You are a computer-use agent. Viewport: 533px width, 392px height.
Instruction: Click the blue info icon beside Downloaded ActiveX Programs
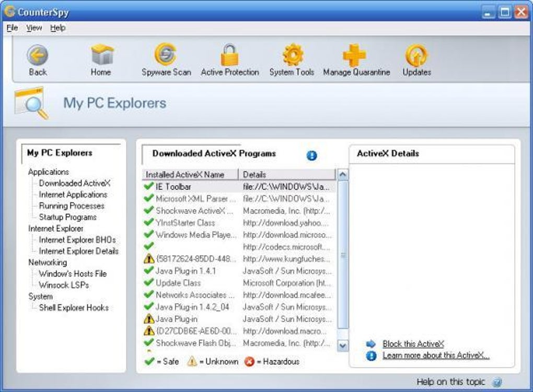click(311, 156)
